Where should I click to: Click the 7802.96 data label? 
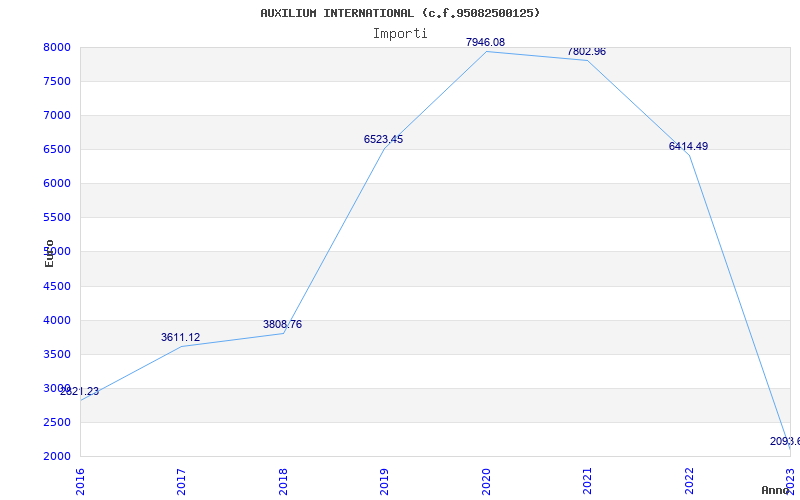(x=586, y=52)
